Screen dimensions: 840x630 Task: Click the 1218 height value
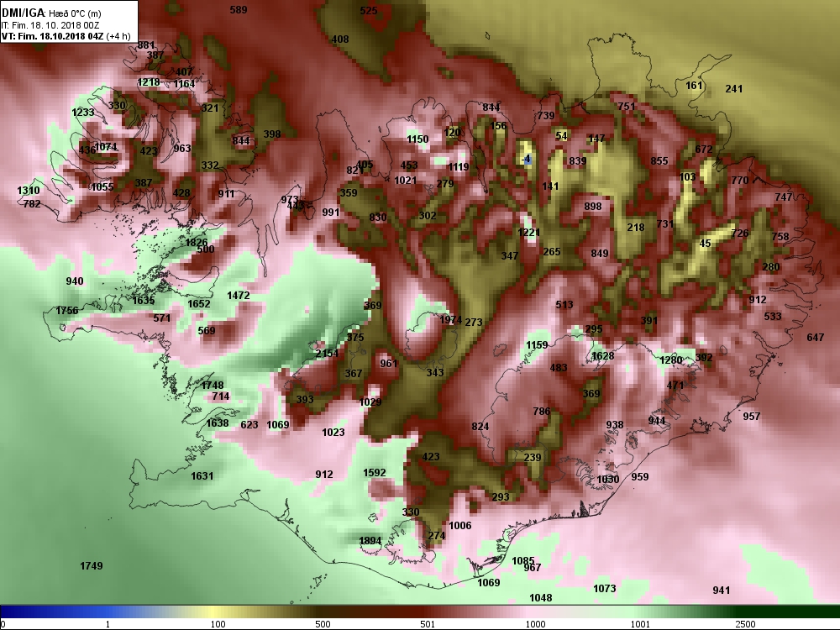click(149, 82)
